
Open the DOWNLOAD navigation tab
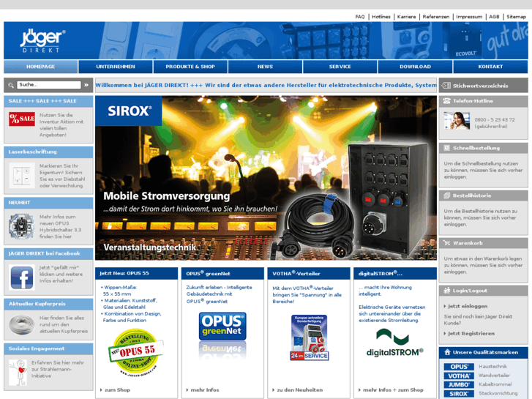click(x=416, y=67)
